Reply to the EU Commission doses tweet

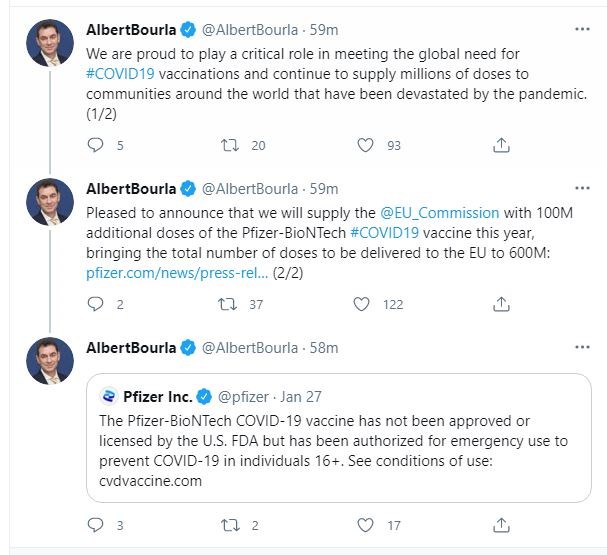coord(96,304)
